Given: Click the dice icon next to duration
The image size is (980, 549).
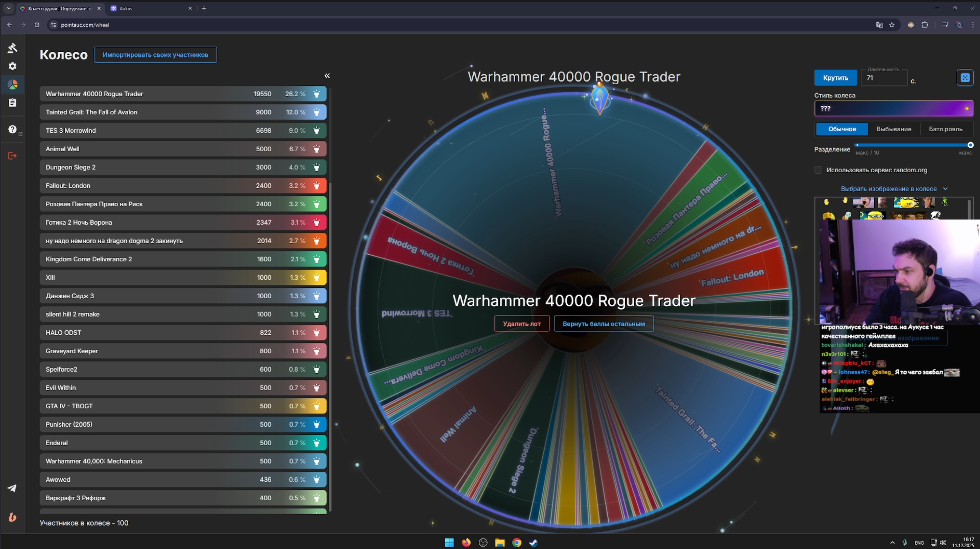Looking at the screenshot, I should 965,78.
